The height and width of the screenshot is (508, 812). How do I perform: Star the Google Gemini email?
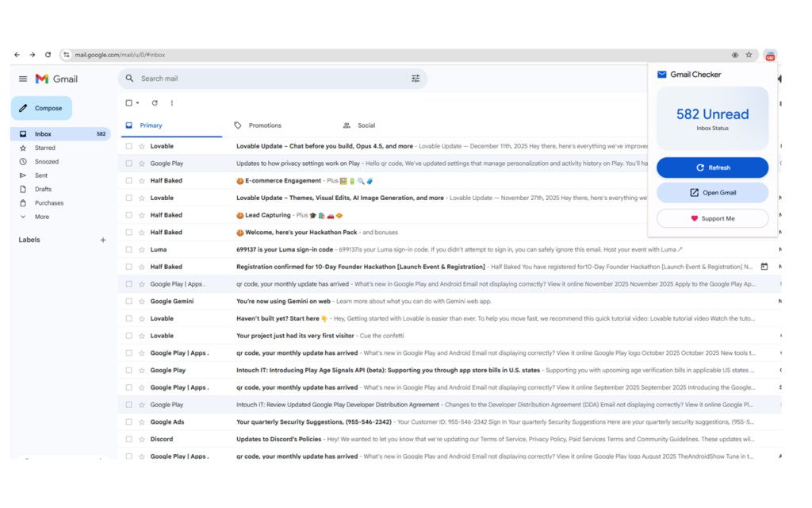(142, 302)
